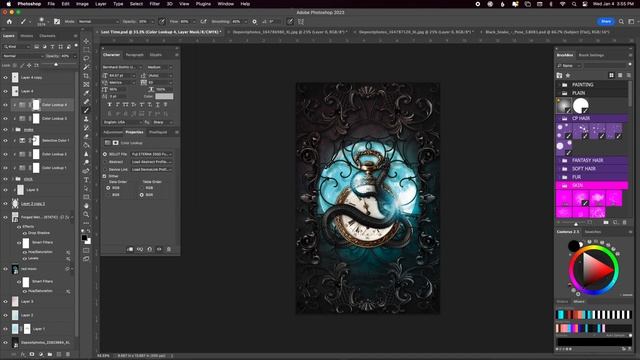Select the Move tool

click(86, 41)
